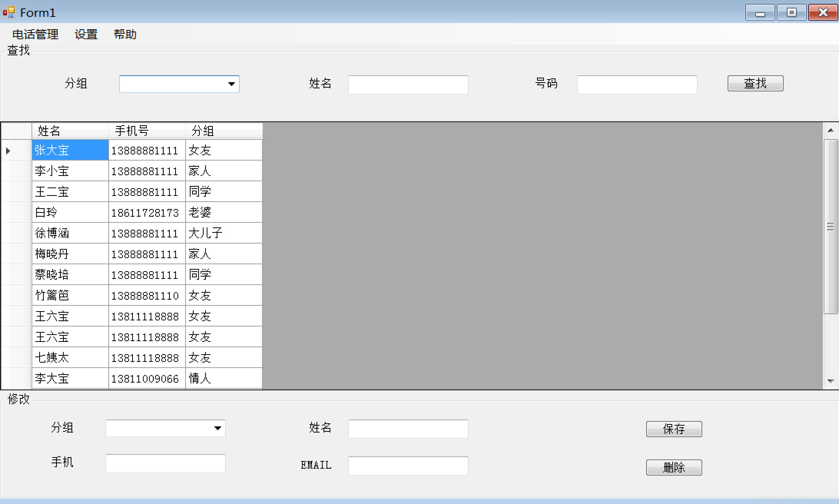Open the 设置 menu
The width and height of the screenshot is (839, 504).
coord(86,35)
